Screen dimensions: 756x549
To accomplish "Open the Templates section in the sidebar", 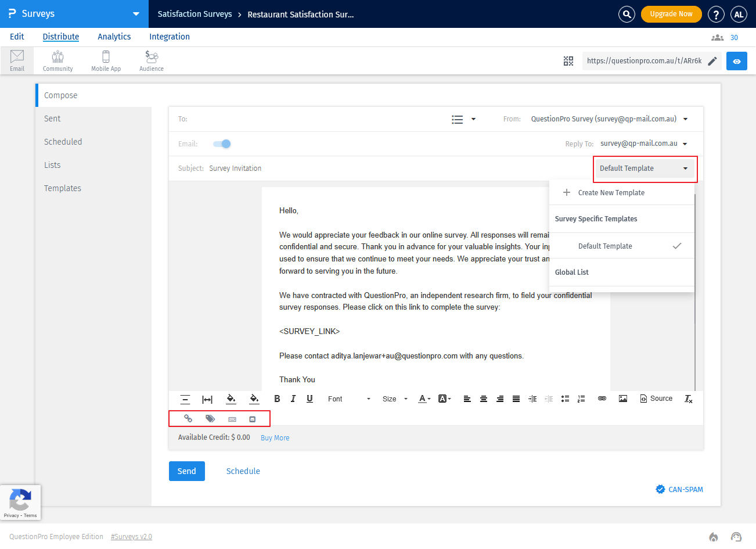I will tap(64, 188).
